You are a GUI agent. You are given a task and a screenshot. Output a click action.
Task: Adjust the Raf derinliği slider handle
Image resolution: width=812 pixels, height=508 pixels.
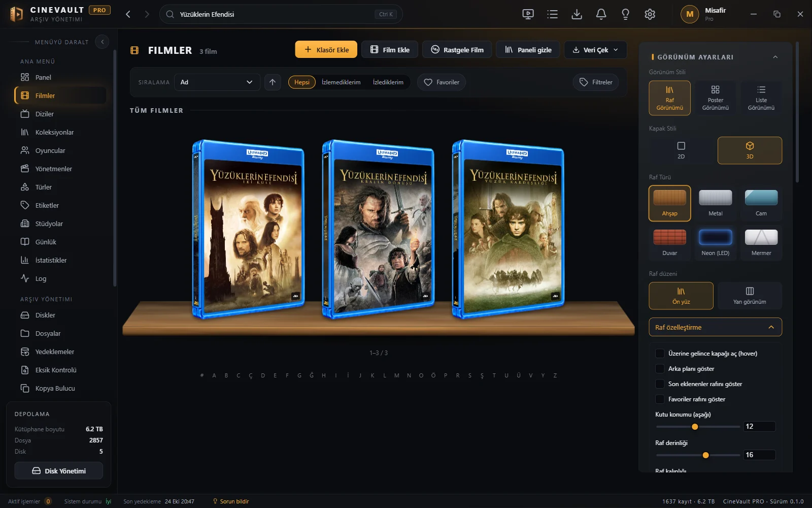click(x=705, y=455)
